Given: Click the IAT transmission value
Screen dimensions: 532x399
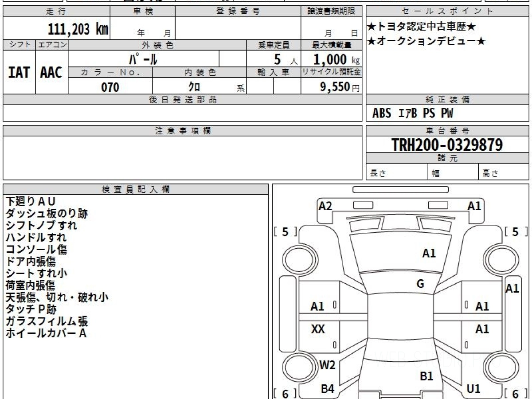Looking at the screenshot, I should tap(19, 72).
